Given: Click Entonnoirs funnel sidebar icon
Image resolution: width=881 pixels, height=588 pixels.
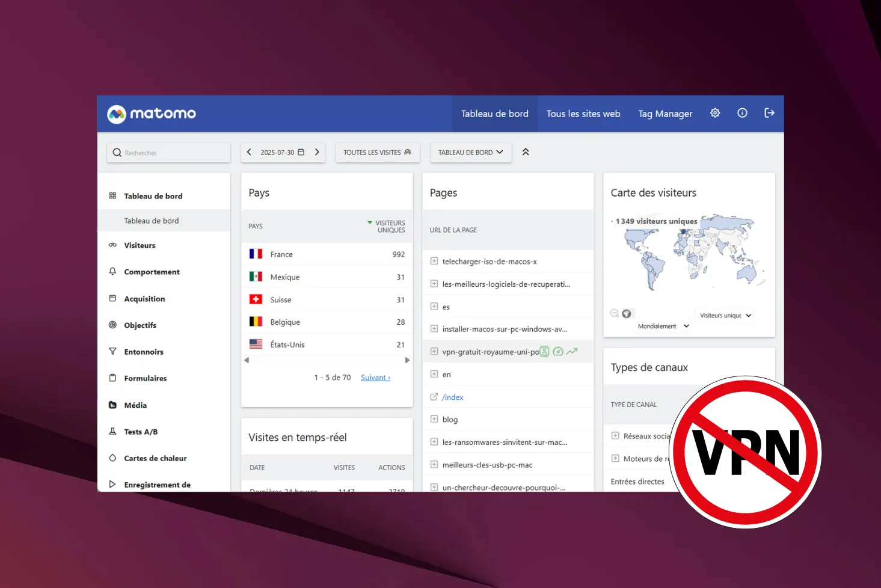Looking at the screenshot, I should click(x=112, y=351).
